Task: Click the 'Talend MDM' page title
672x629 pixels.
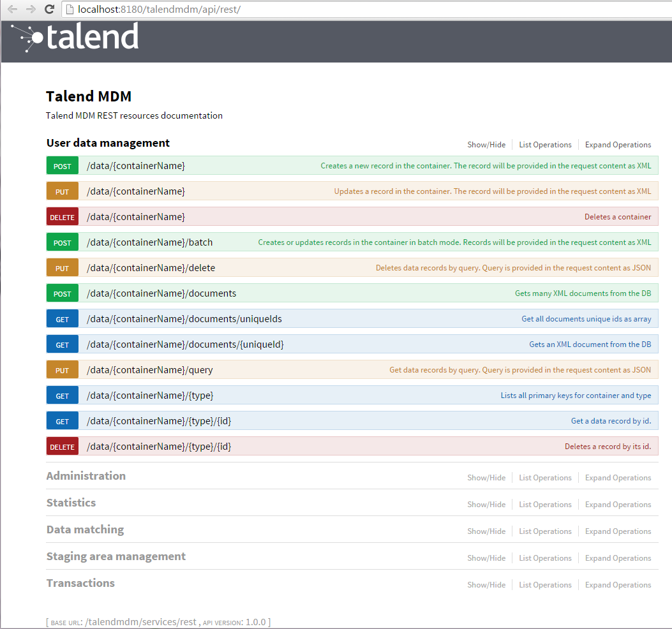Action: coord(89,96)
